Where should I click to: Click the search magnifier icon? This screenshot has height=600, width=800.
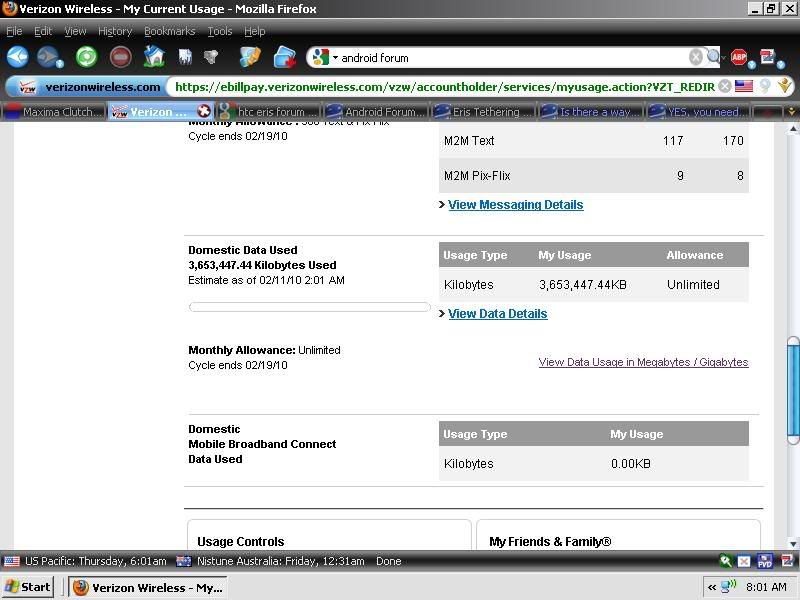coord(713,57)
